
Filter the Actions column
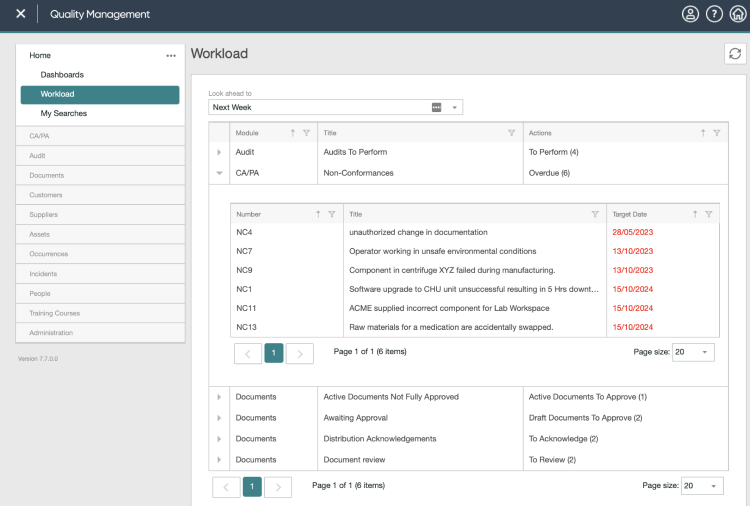[717, 133]
